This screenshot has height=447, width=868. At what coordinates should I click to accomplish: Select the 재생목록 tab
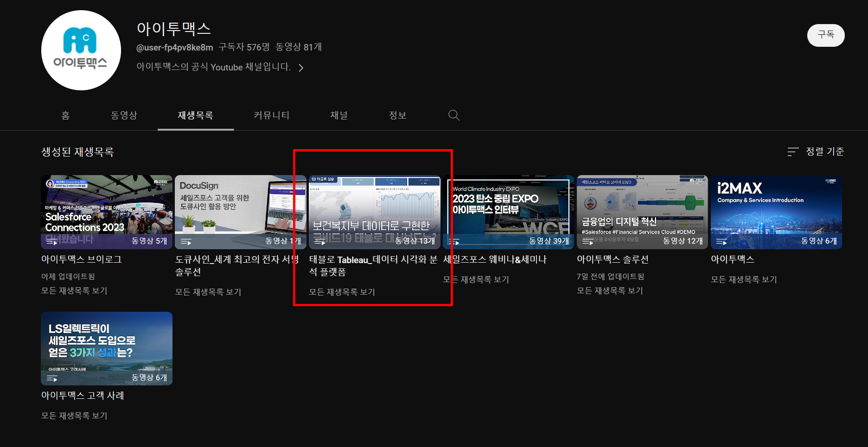coord(196,115)
